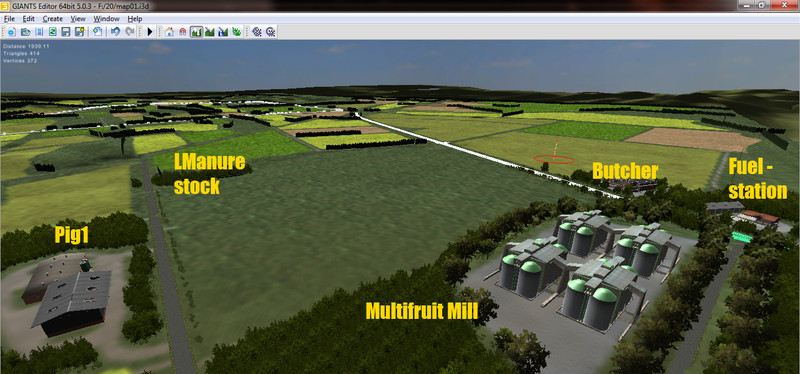Click the Save As toolbar icon
This screenshot has width=800, height=374.
click(x=79, y=32)
